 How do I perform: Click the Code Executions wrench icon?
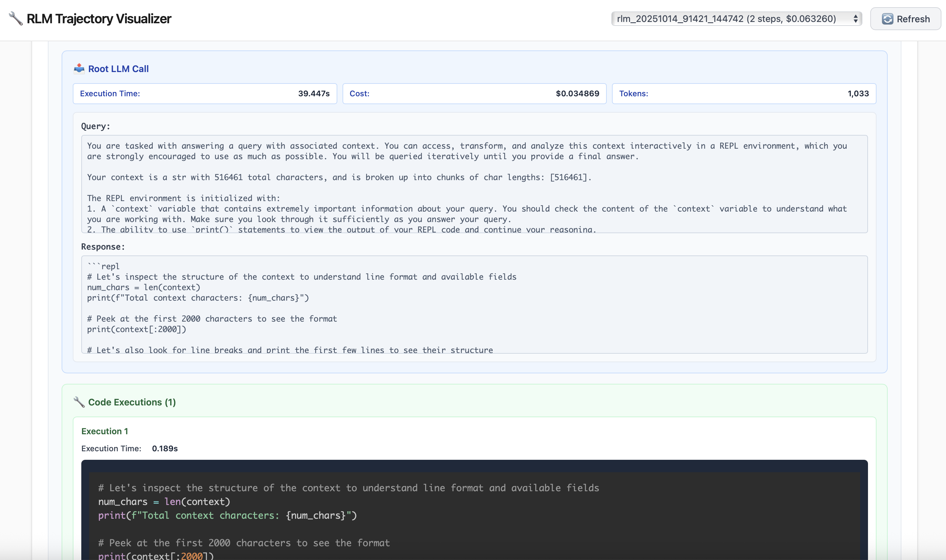(79, 402)
